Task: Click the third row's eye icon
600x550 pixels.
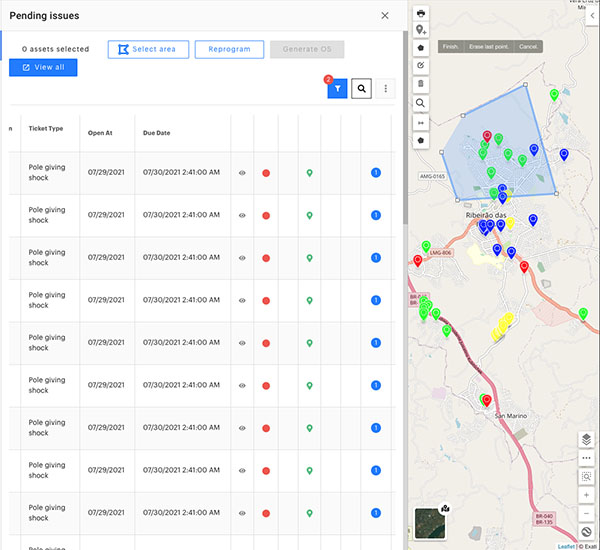Action: 242,258
